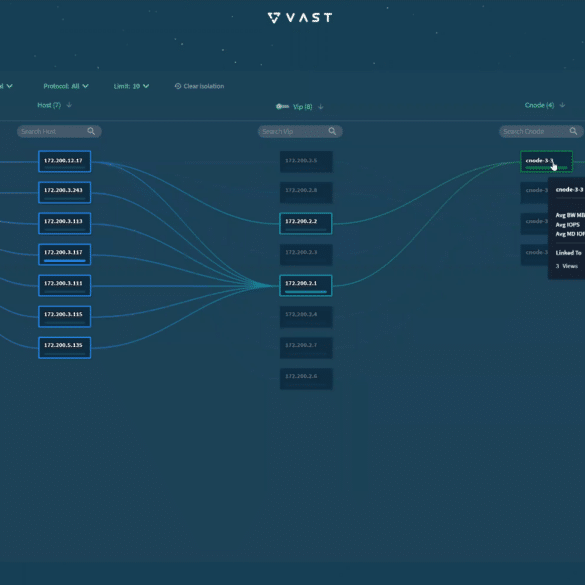Select host node 172.200.12.17

click(65, 162)
